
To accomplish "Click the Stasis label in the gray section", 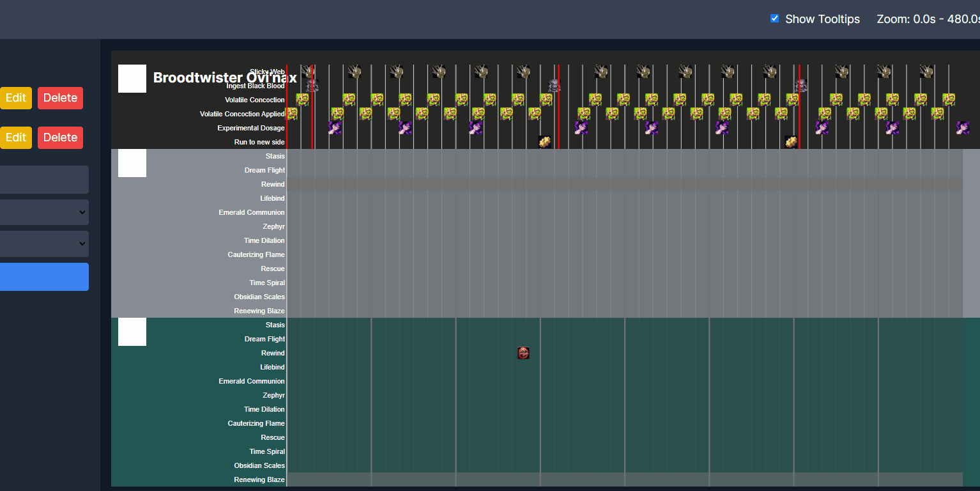I will [275, 156].
